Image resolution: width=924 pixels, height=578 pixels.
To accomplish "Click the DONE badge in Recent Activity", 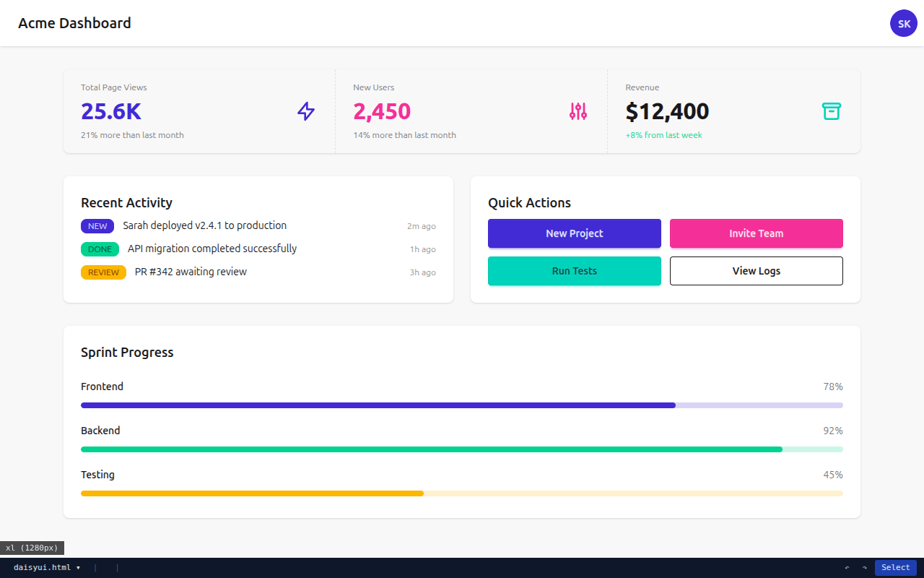I will 100,249.
